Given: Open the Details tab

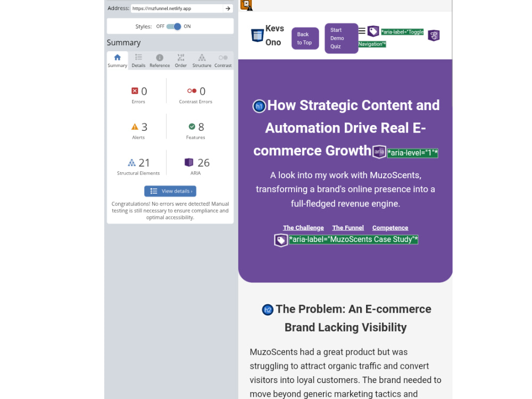Looking at the screenshot, I should point(138,61).
